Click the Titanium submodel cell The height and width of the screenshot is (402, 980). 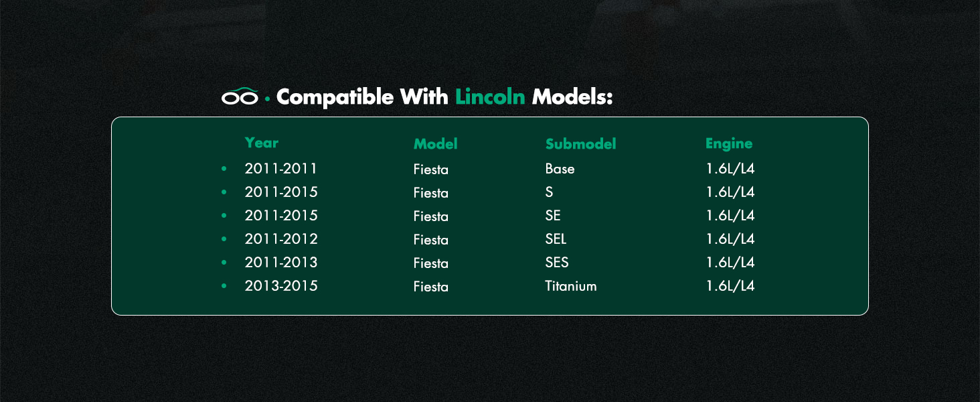[x=571, y=286]
